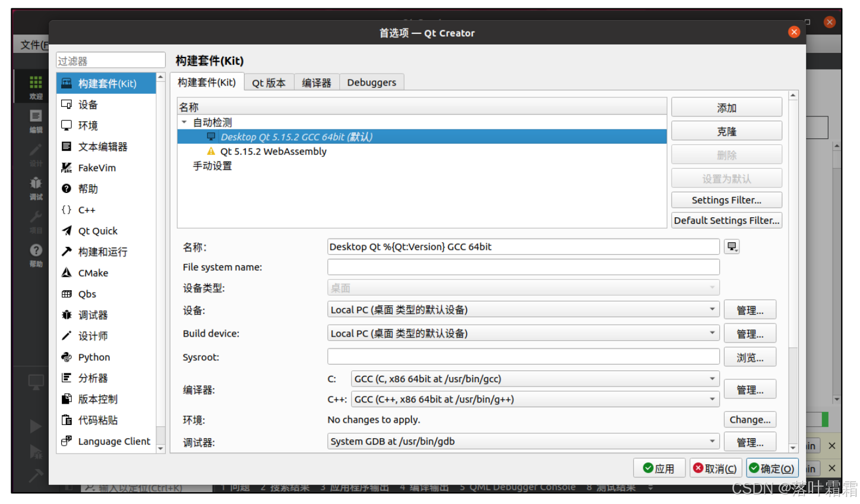Image resolution: width=860 pixels, height=504 pixels.
Task: Open the 文本编辑器 settings category
Action: (106, 147)
